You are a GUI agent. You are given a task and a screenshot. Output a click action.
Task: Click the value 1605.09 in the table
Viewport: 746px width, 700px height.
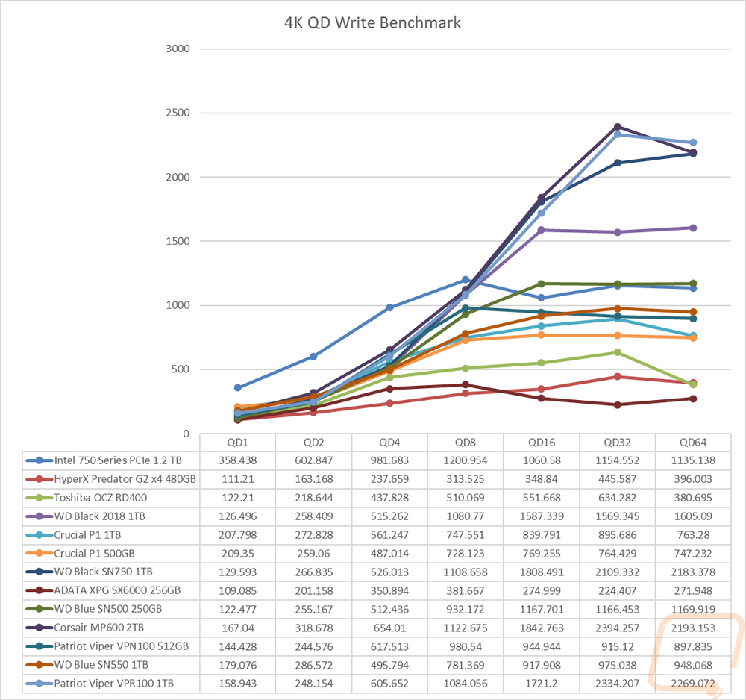(x=693, y=516)
